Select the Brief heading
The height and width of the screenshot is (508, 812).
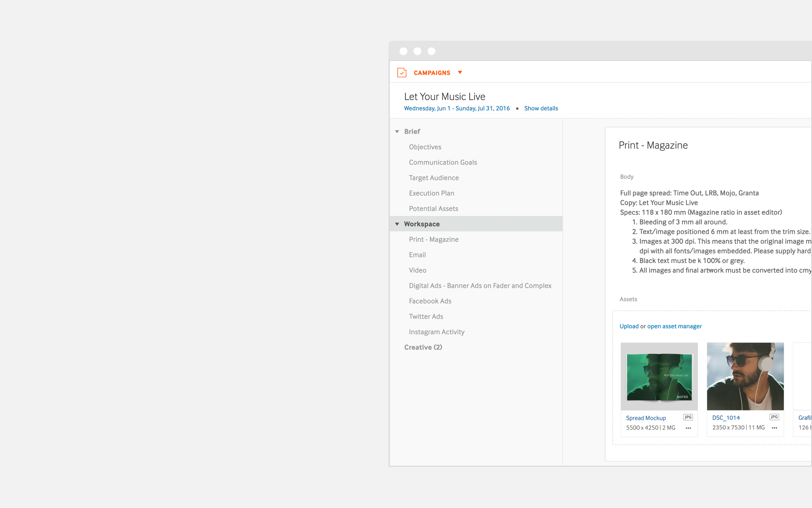point(412,131)
